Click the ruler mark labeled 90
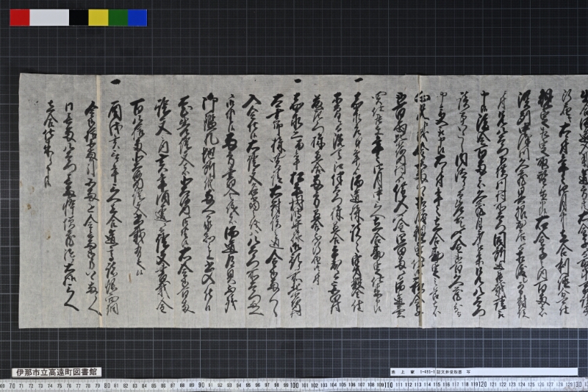The width and height of the screenshot is (588, 392). click(201, 385)
